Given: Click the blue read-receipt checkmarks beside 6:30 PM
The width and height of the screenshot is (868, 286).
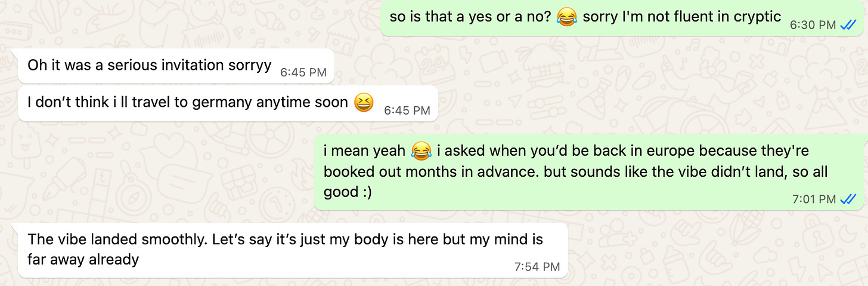Looking at the screenshot, I should click(848, 25).
